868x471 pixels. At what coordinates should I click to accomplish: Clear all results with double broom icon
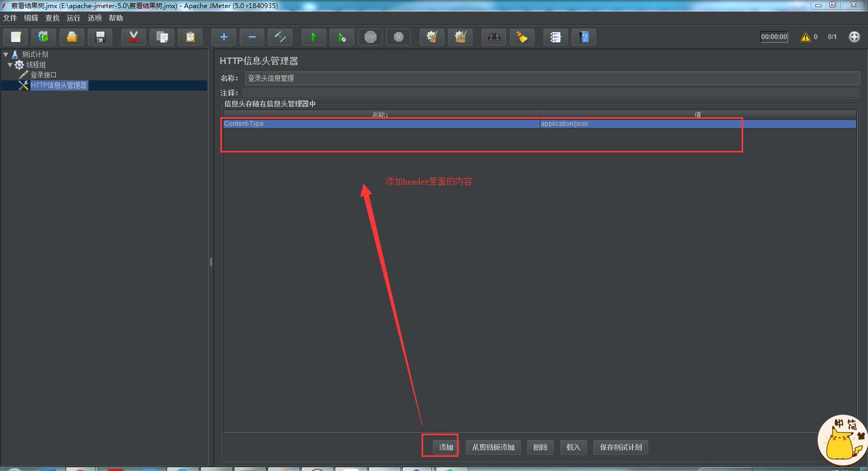(460, 37)
